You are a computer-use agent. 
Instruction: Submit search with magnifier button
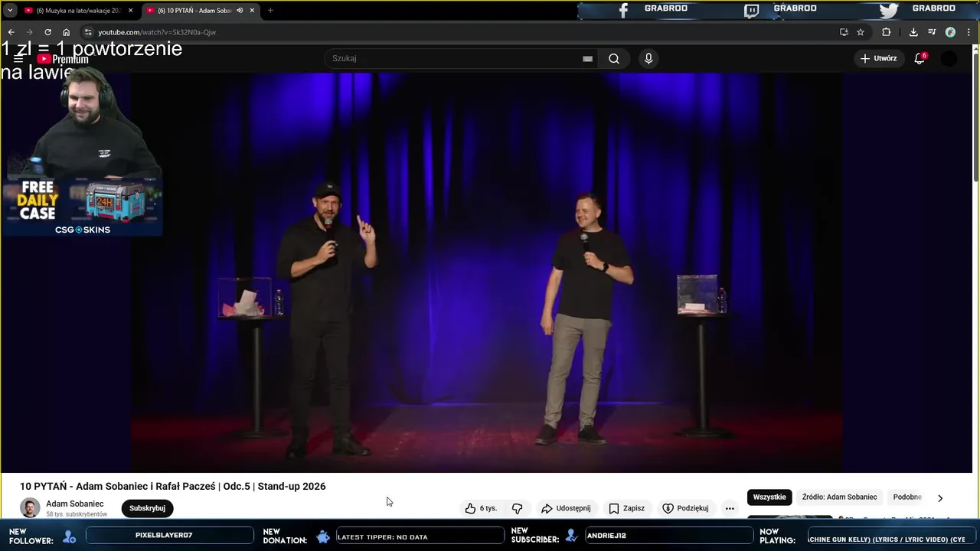614,58
